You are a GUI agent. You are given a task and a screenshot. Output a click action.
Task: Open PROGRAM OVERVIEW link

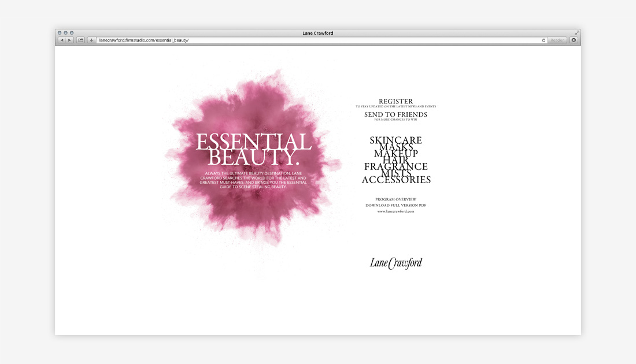click(x=396, y=199)
